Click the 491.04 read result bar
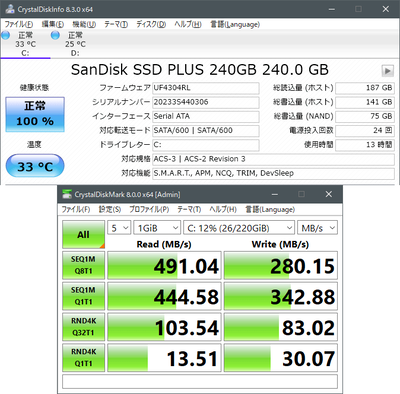The width and height of the screenshot is (400, 394). [x=164, y=265]
